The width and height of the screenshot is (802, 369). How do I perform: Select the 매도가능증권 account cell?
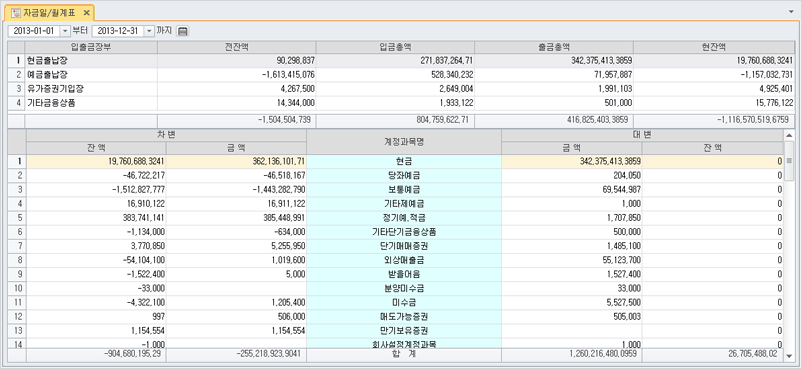(404, 316)
